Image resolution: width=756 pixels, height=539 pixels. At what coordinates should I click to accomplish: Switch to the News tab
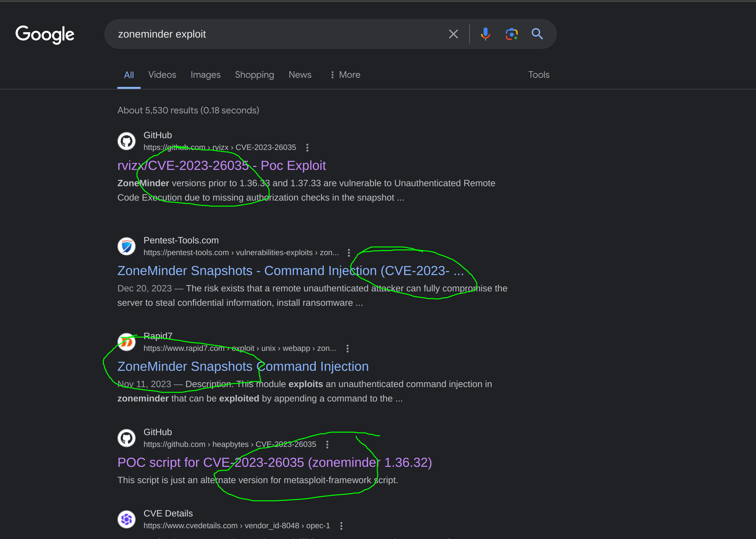[300, 75]
